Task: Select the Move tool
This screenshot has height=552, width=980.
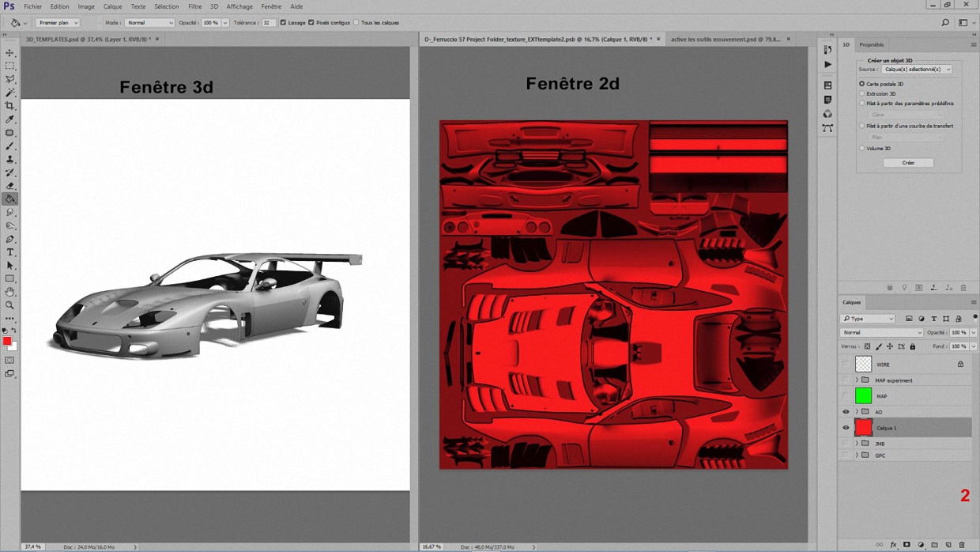Action: [10, 53]
